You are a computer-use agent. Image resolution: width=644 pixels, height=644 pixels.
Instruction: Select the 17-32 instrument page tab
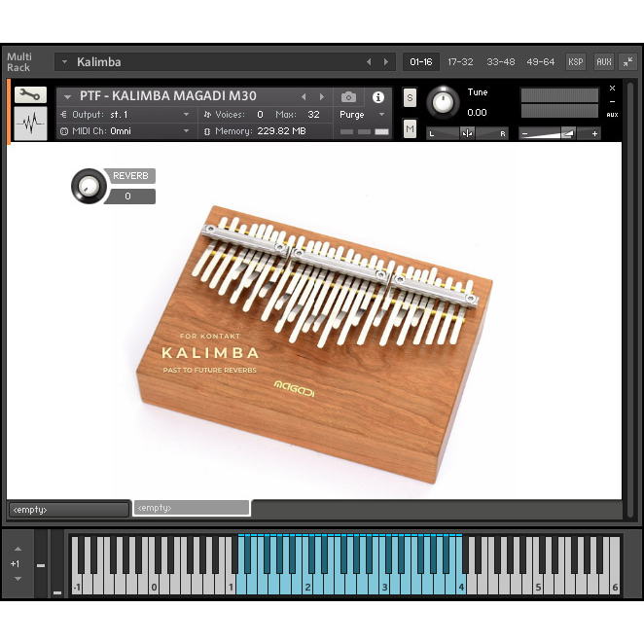pyautogui.click(x=460, y=62)
